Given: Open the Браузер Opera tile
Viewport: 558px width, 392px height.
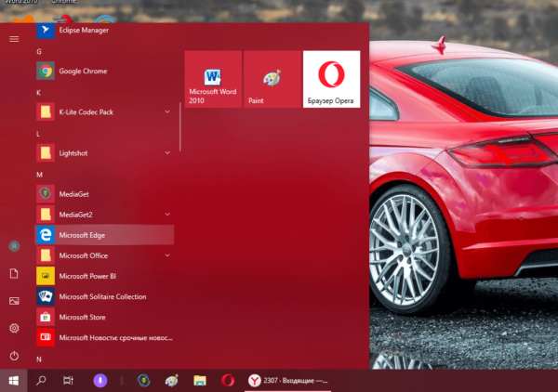Looking at the screenshot, I should click(x=331, y=79).
